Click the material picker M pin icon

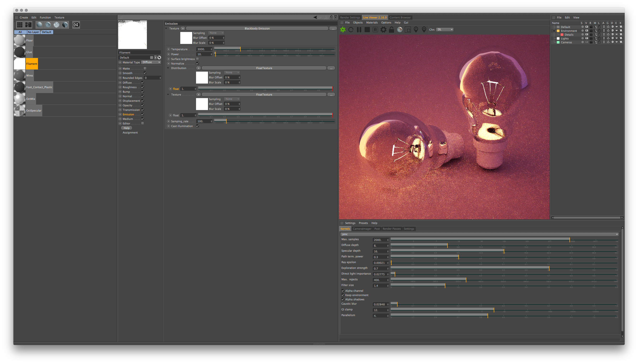coord(424,30)
